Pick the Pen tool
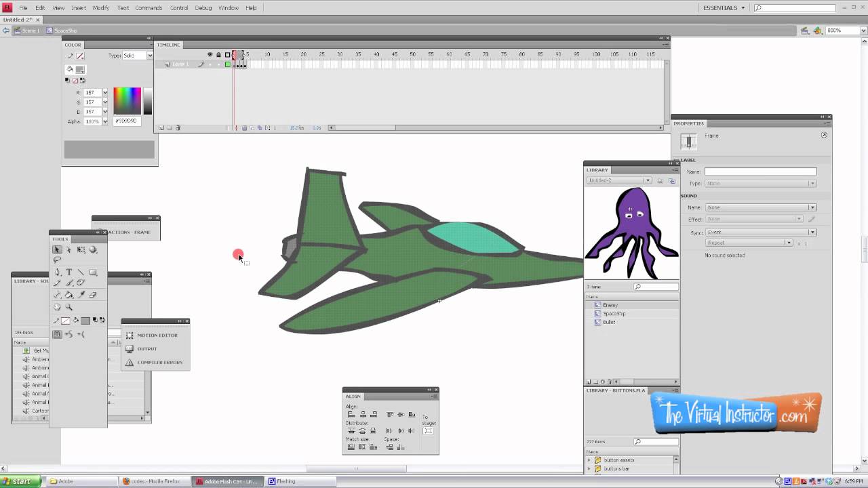 click(58, 272)
